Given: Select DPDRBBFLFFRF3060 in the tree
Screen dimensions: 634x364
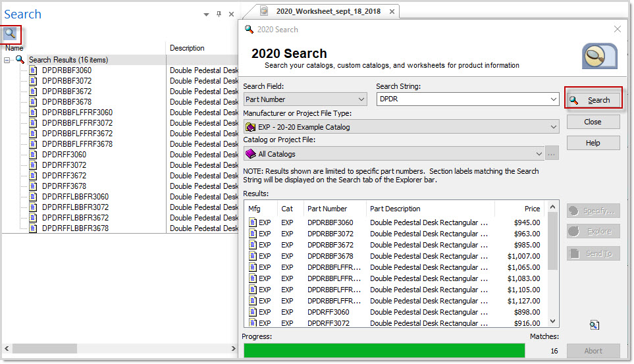Looking at the screenshot, I should [x=77, y=113].
